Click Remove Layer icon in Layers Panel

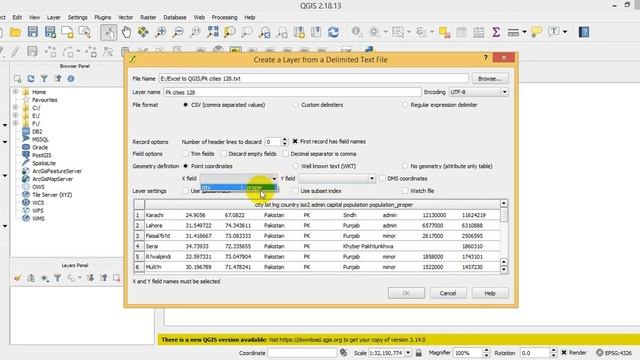click(x=117, y=278)
